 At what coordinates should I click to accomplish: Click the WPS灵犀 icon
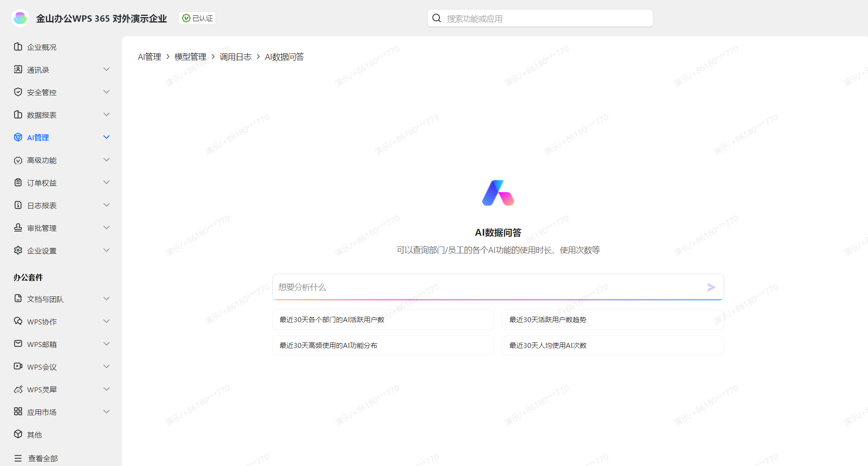[18, 389]
